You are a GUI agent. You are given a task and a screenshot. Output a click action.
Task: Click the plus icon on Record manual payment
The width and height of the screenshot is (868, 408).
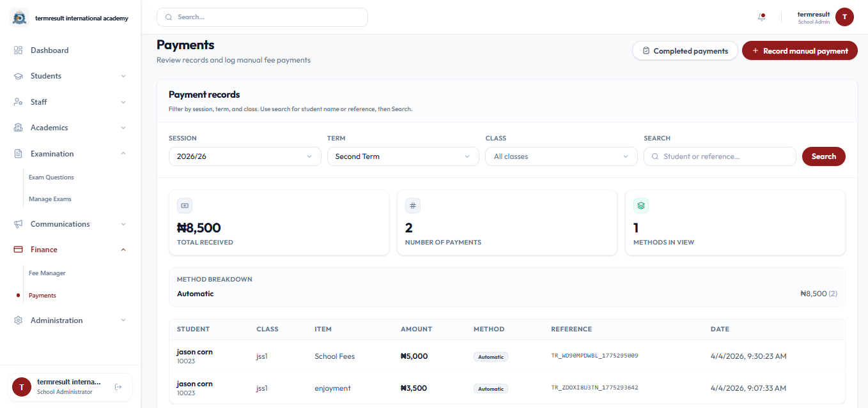756,51
